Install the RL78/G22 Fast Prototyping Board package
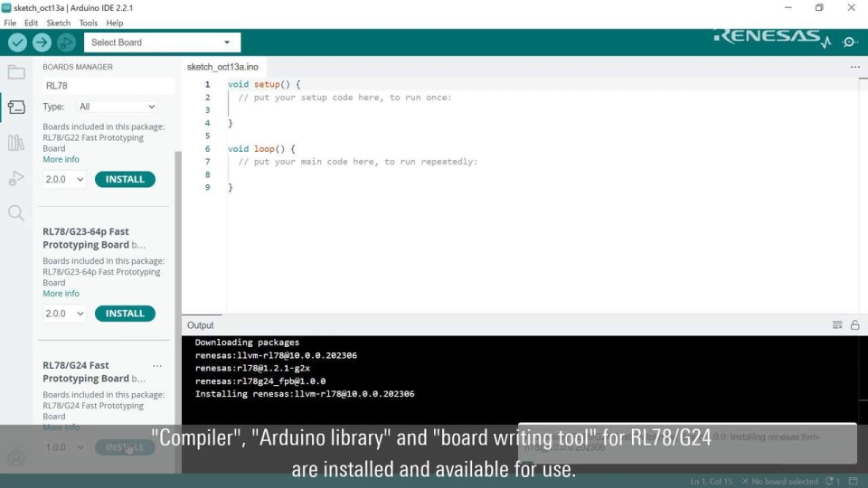The image size is (868, 488). pyautogui.click(x=125, y=179)
